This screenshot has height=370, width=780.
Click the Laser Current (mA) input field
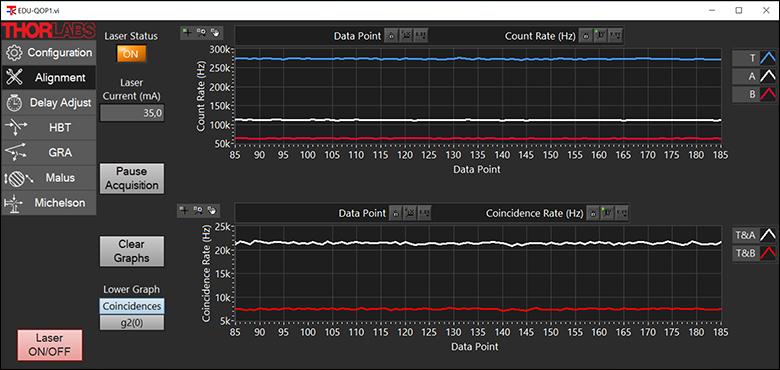tap(132, 113)
